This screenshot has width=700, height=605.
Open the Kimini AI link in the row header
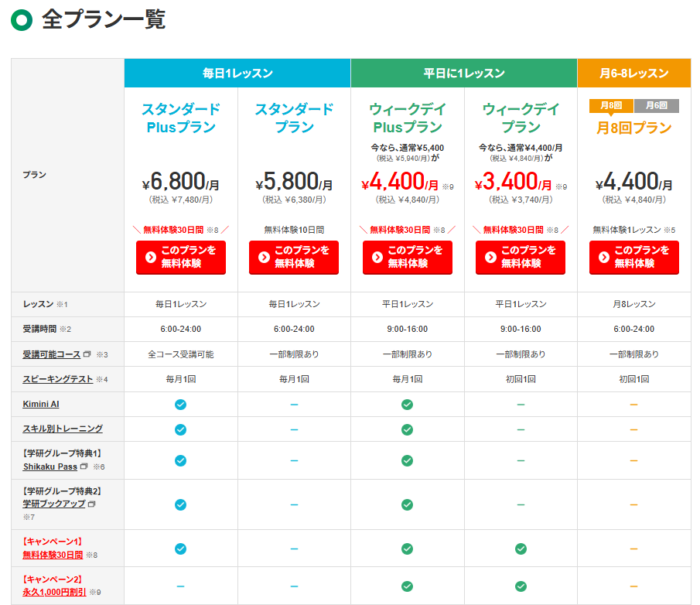(42, 404)
